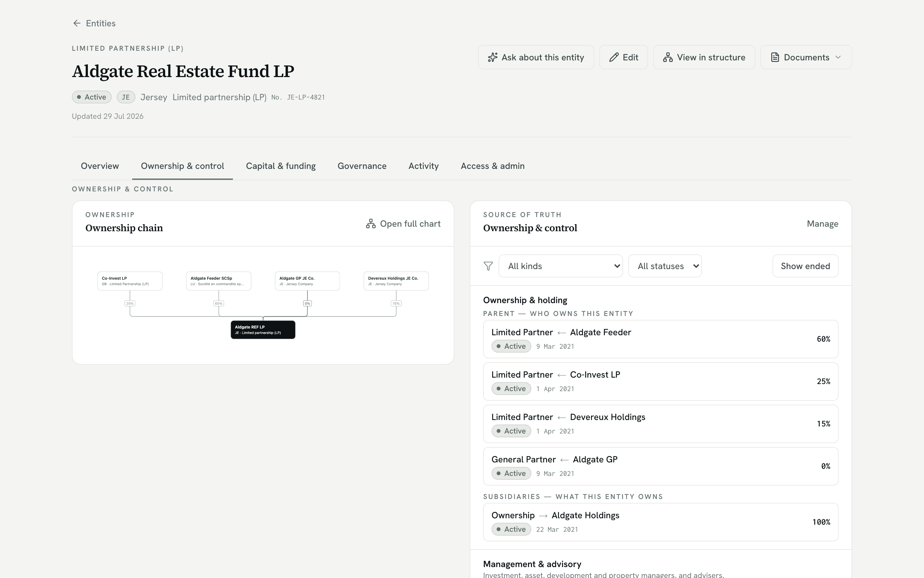Select the Aldgate REF LP chart node
Screen dimensions: 924x578
click(x=263, y=329)
